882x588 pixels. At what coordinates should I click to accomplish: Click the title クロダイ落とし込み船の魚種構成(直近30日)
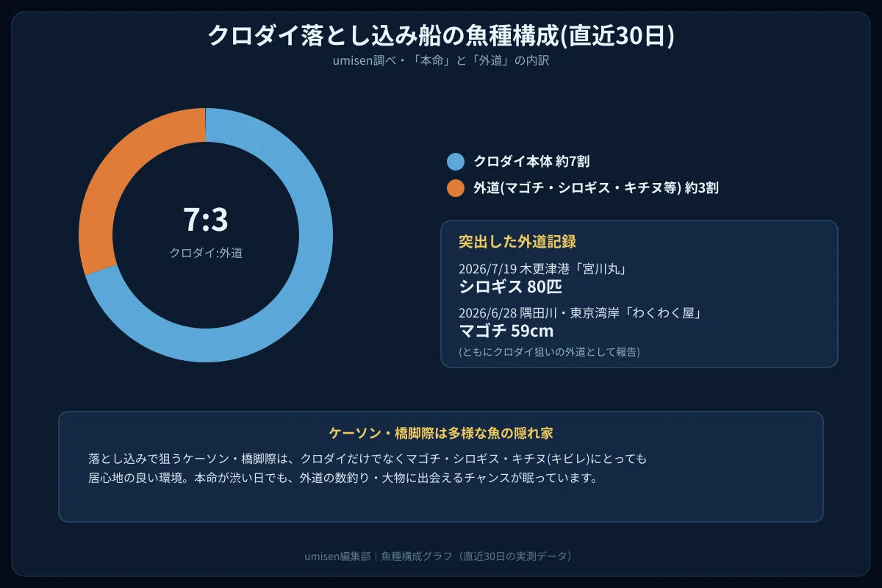pos(441,36)
